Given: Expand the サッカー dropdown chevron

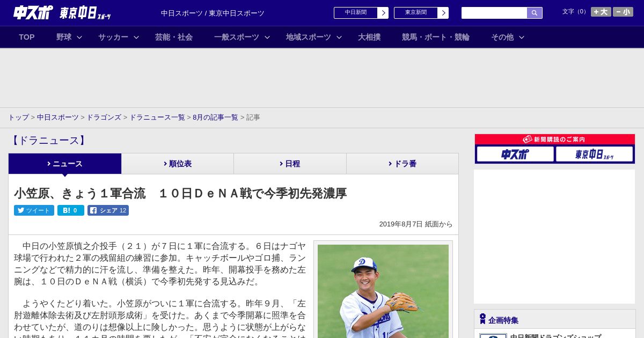Looking at the screenshot, I should (x=136, y=37).
